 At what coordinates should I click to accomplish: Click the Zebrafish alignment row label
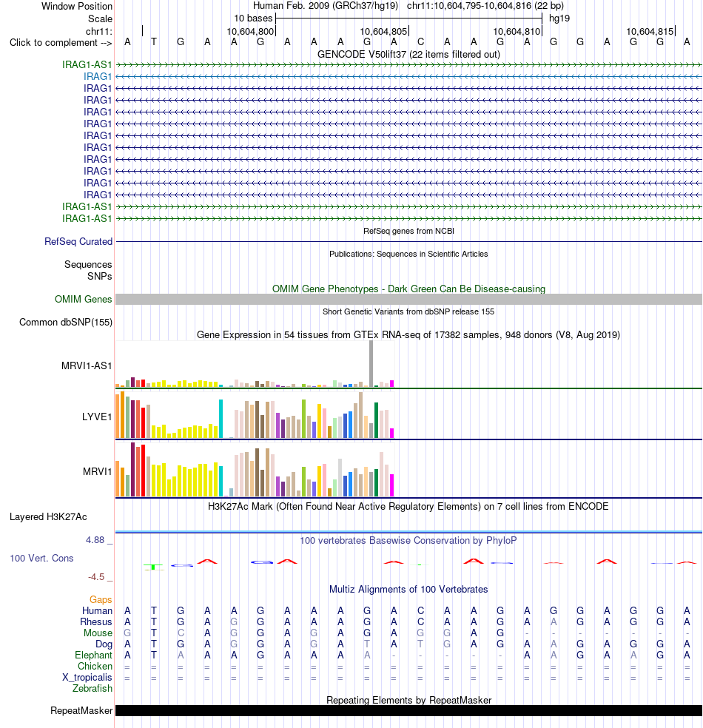coord(92,689)
